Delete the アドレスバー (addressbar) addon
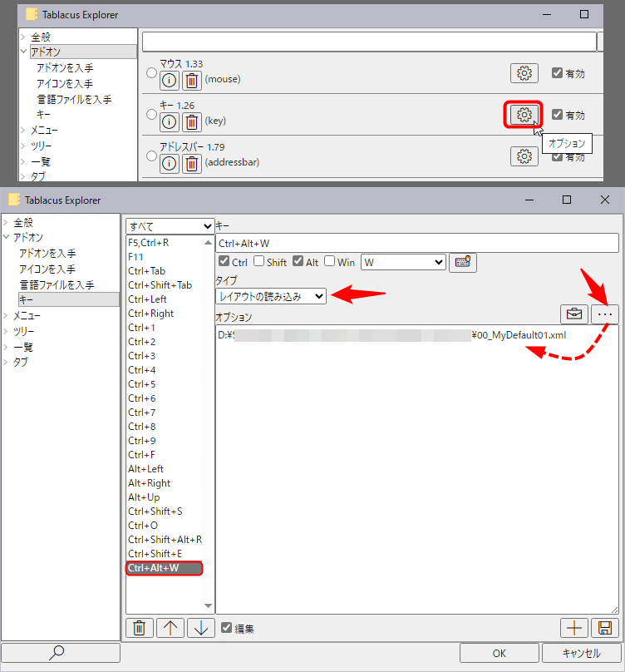Screen dimensions: 625x672 [x=192, y=164]
